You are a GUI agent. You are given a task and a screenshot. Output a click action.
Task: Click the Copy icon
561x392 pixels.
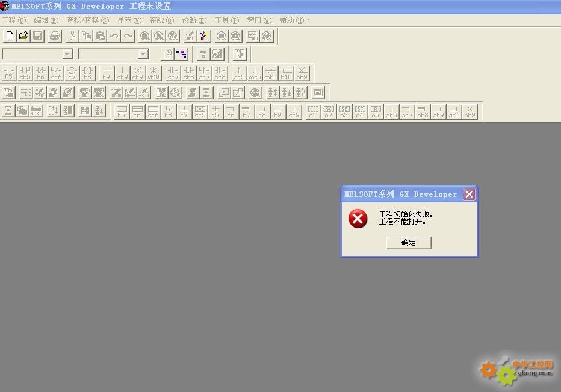coord(86,36)
